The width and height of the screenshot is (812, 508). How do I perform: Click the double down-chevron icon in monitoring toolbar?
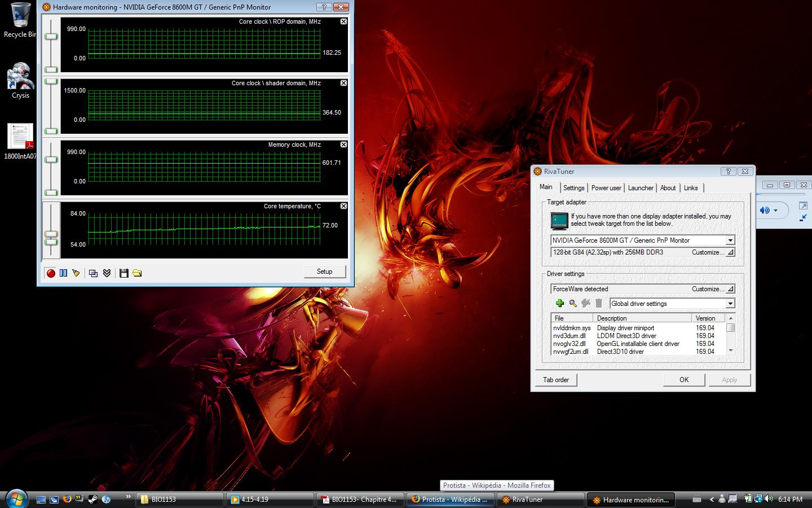coord(107,273)
